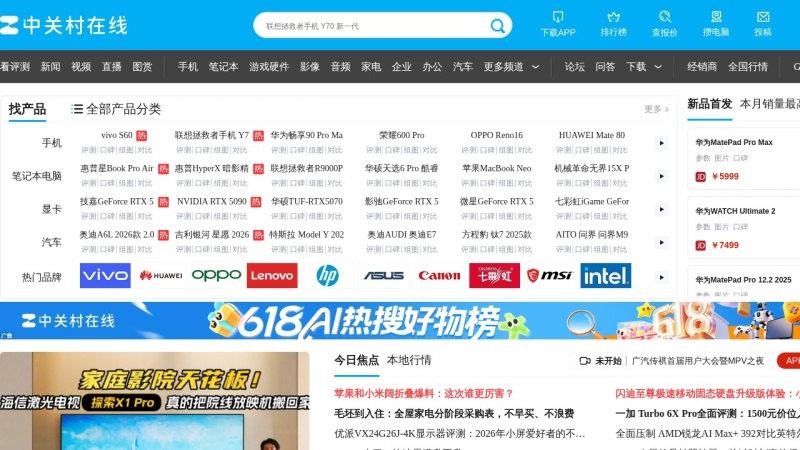The image size is (800, 450).
Task: Expand the 显卡 row arrow
Action: coord(661,209)
